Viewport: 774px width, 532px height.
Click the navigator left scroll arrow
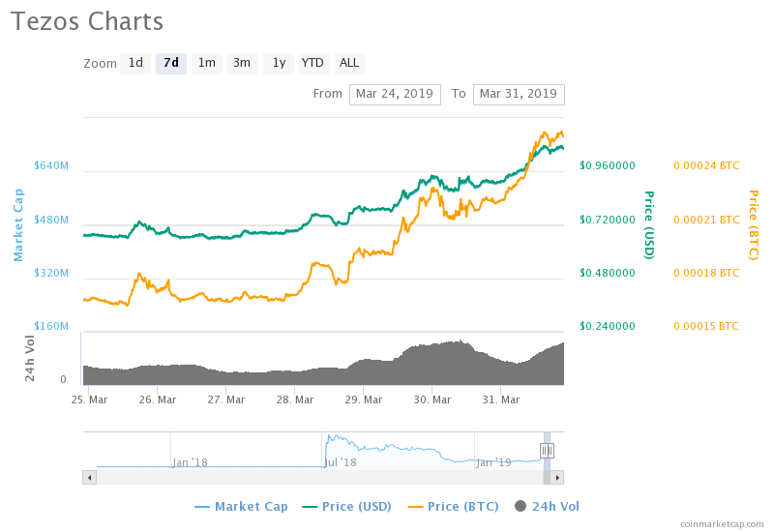click(89, 477)
